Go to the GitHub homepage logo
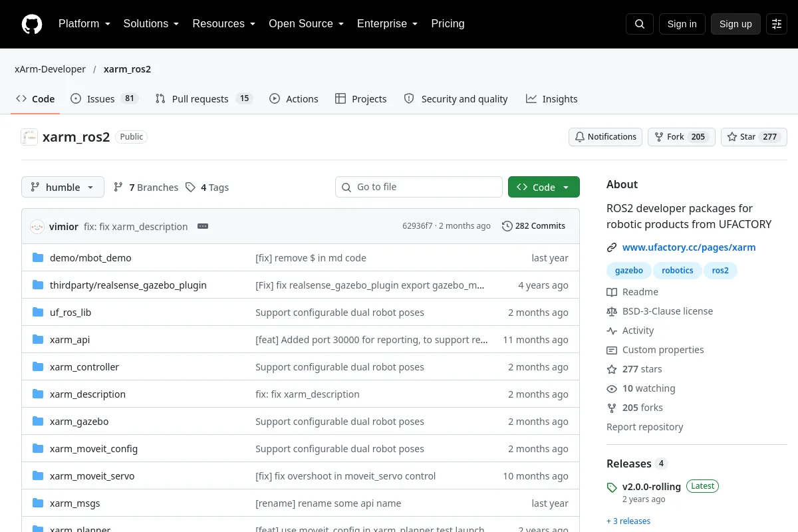 coord(32,24)
